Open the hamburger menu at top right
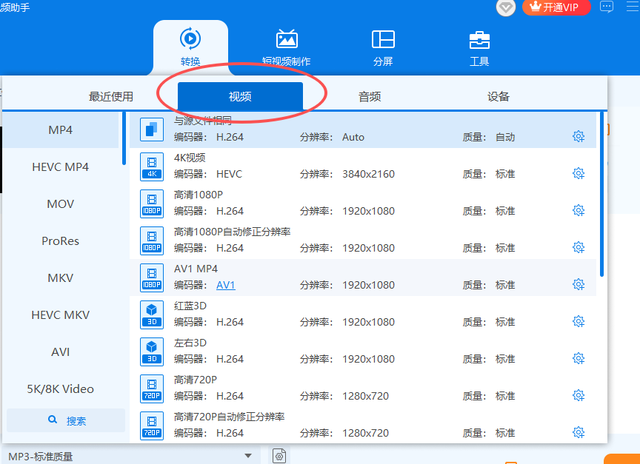The image size is (640, 464). [x=633, y=7]
